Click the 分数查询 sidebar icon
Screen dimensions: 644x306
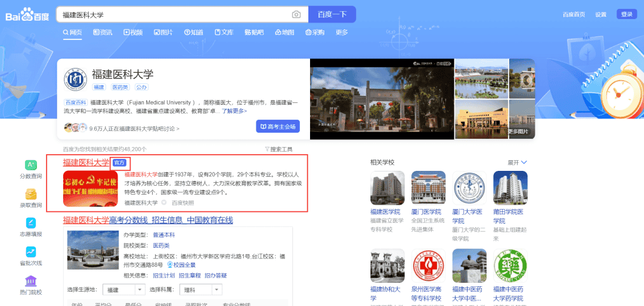(31, 165)
